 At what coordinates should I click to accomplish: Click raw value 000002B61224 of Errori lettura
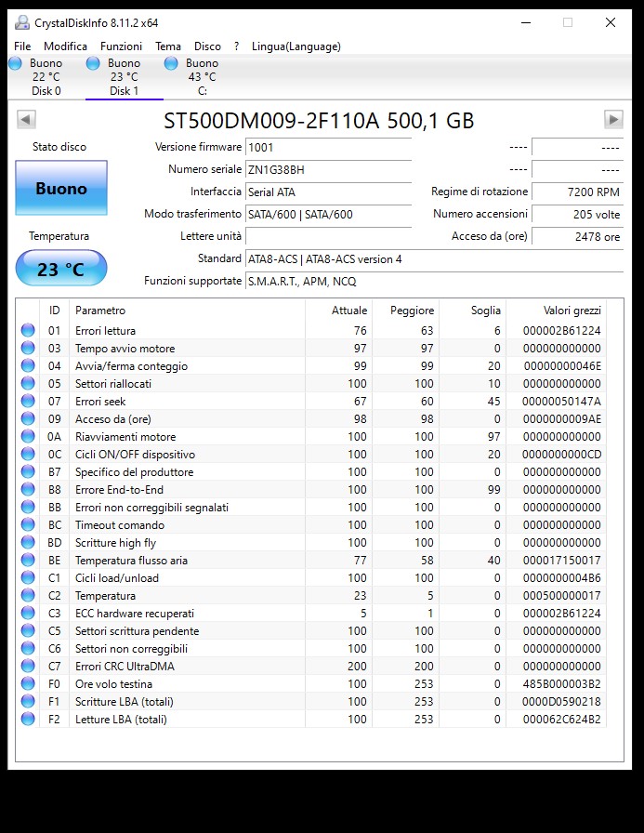(x=561, y=330)
